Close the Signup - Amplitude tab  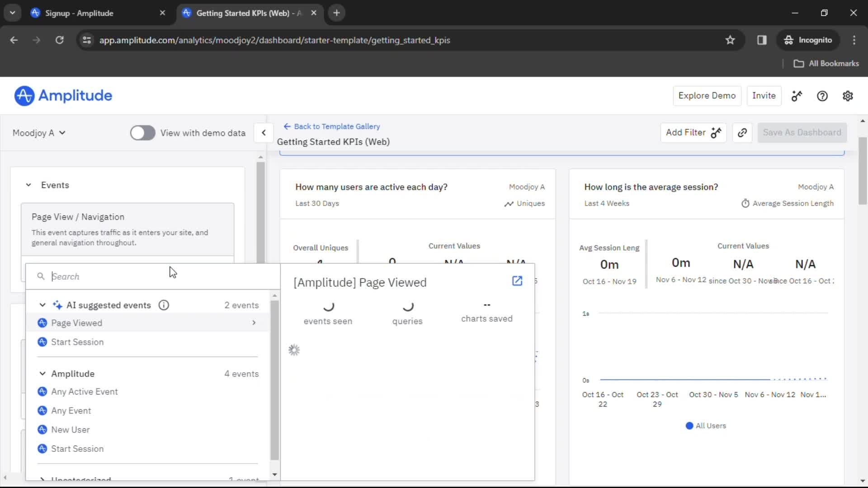(162, 13)
